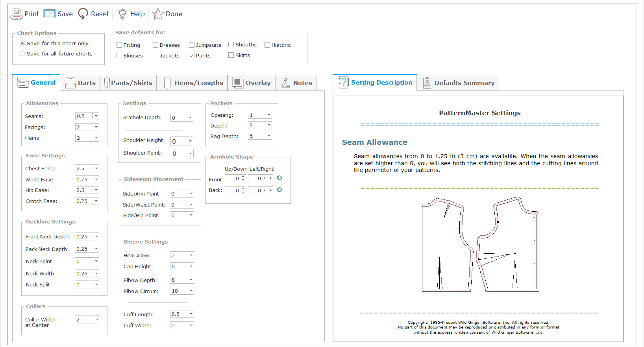Expand the Side/Waist Point dropdown

(191, 205)
